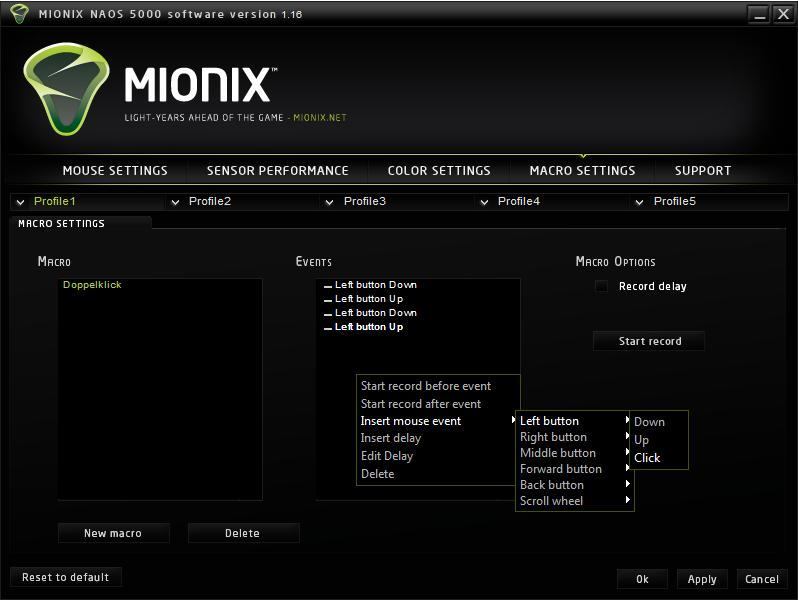Close the Mionix software window

tap(783, 14)
